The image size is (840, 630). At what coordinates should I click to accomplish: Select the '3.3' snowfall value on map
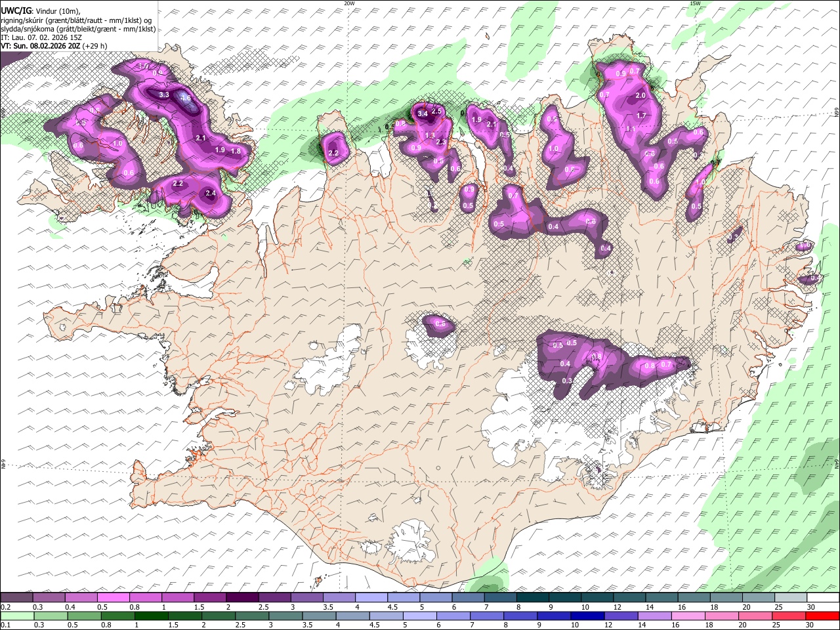tap(164, 95)
